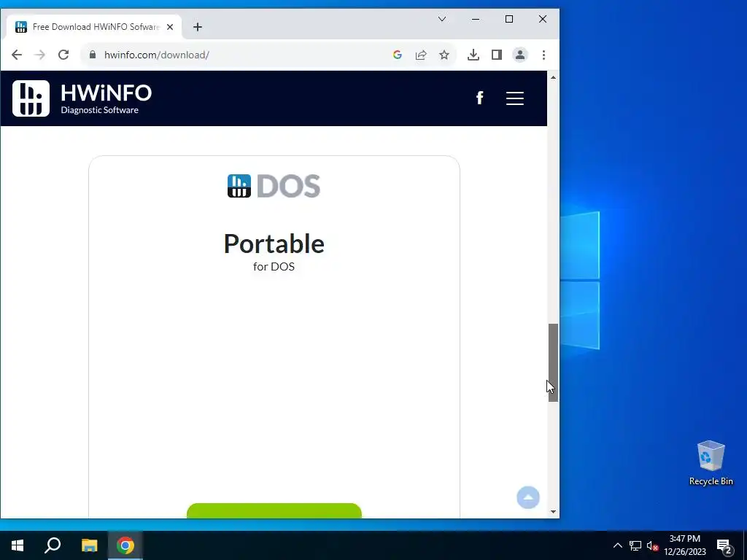Maximize the Chrome window

(x=508, y=19)
